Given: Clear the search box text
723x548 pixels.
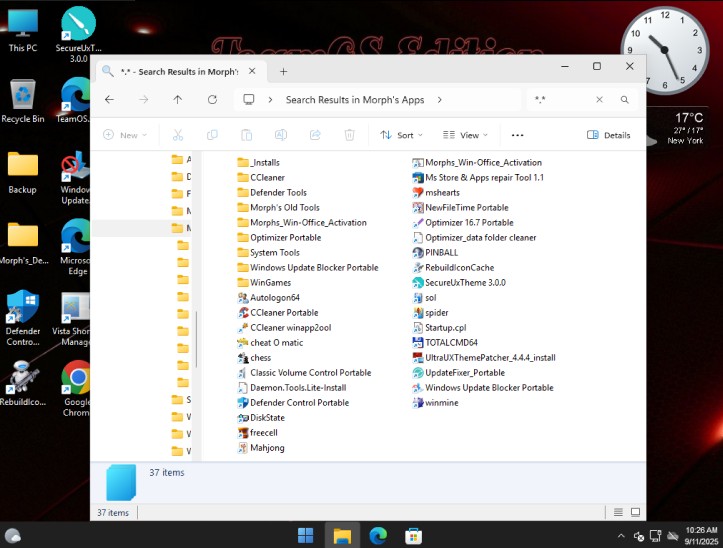Looking at the screenshot, I should (599, 100).
